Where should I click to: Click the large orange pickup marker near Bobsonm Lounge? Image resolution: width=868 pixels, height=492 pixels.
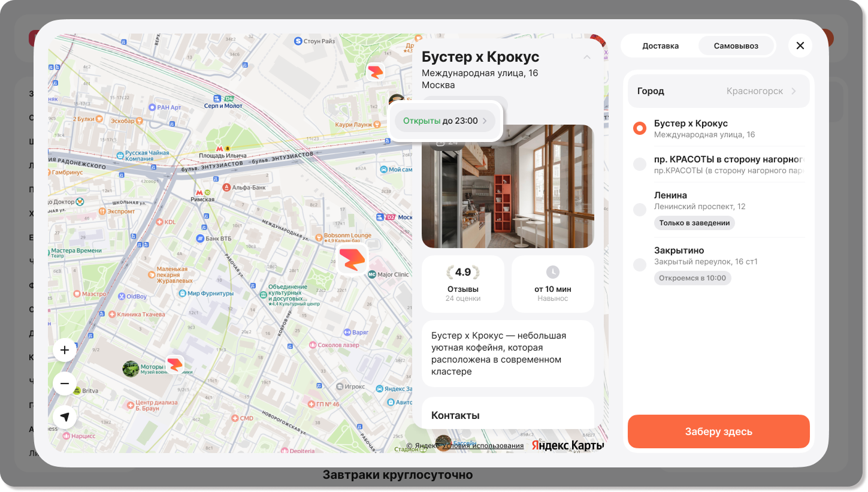[352, 259]
